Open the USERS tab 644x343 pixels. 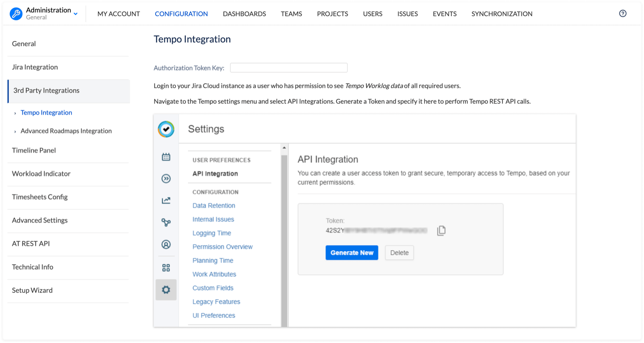(373, 14)
